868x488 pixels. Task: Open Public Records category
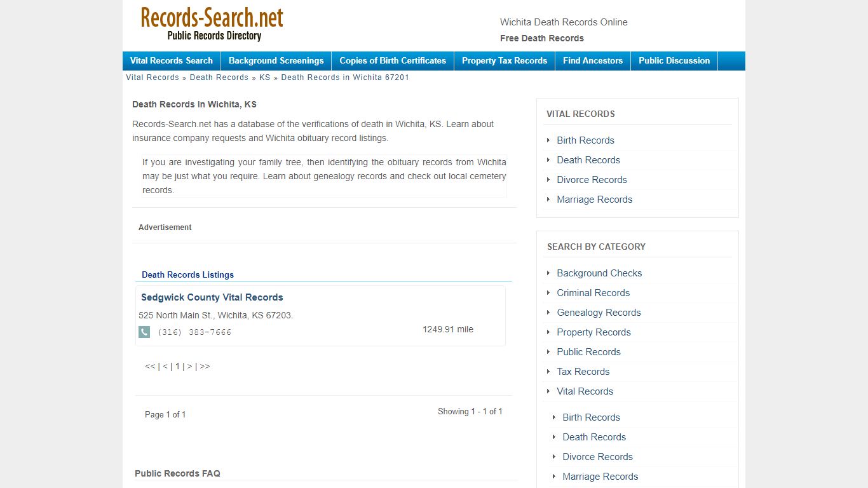click(x=588, y=352)
